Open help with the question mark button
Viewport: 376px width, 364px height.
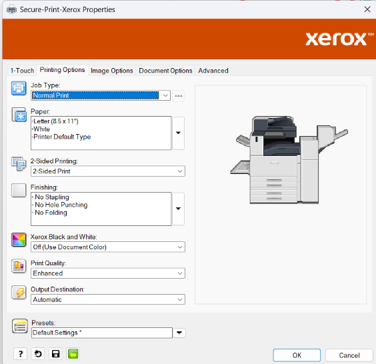[x=20, y=354]
